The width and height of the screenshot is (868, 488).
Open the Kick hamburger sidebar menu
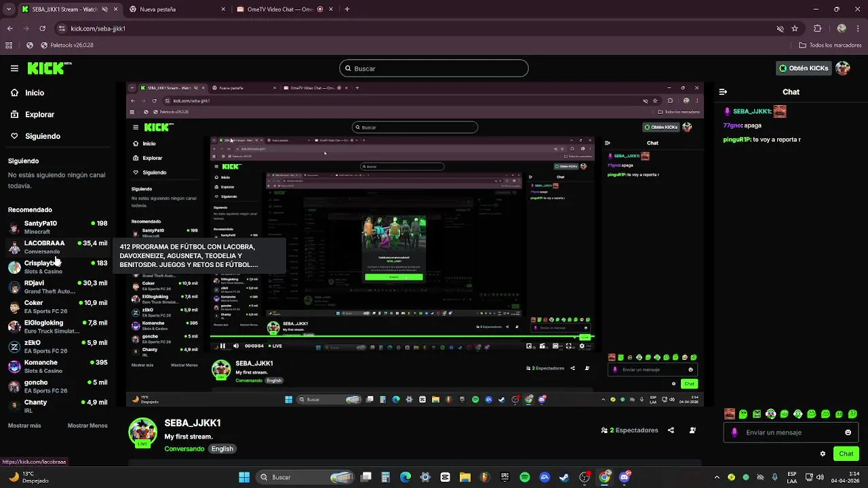(x=14, y=68)
